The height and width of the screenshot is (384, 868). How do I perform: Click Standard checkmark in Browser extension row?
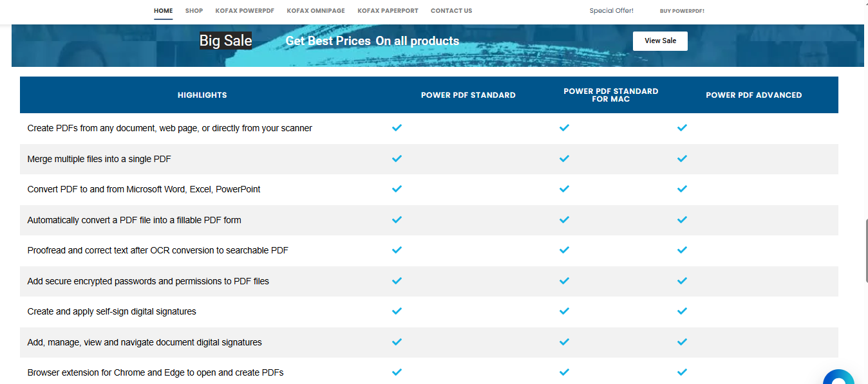point(397,372)
